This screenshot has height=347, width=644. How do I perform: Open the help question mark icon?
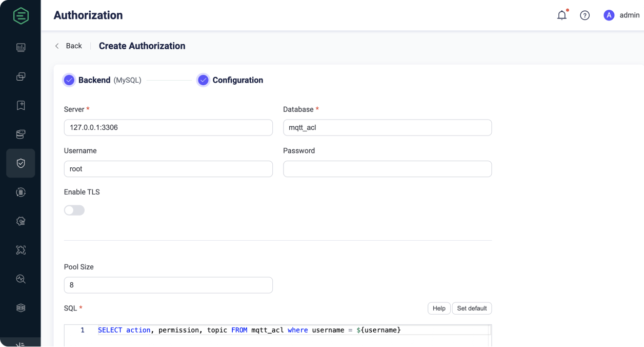pyautogui.click(x=585, y=15)
